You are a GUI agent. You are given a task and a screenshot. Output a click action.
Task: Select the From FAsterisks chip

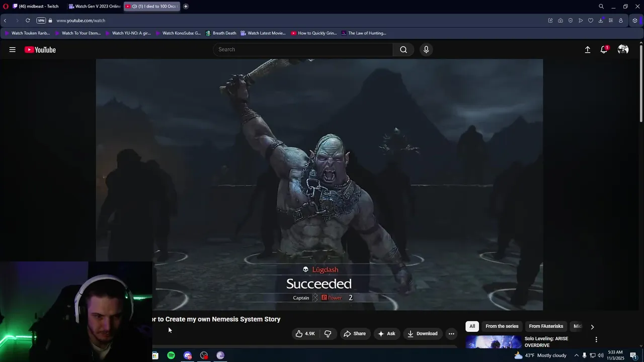pyautogui.click(x=546, y=326)
